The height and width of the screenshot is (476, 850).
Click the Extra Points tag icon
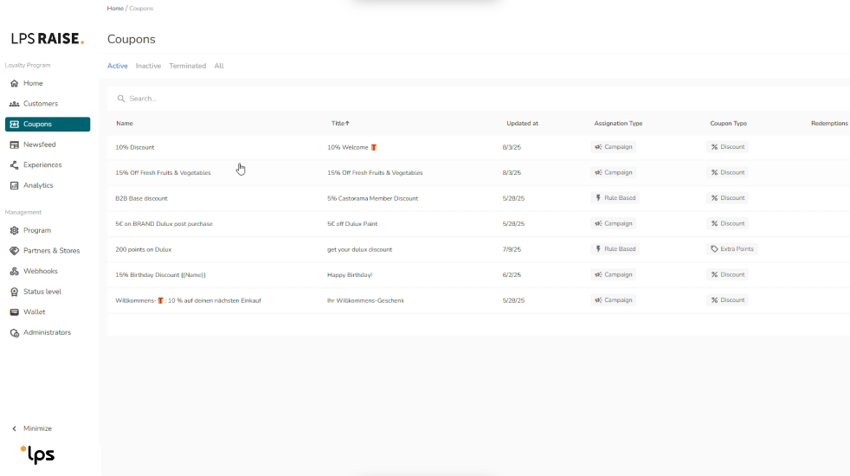click(714, 249)
